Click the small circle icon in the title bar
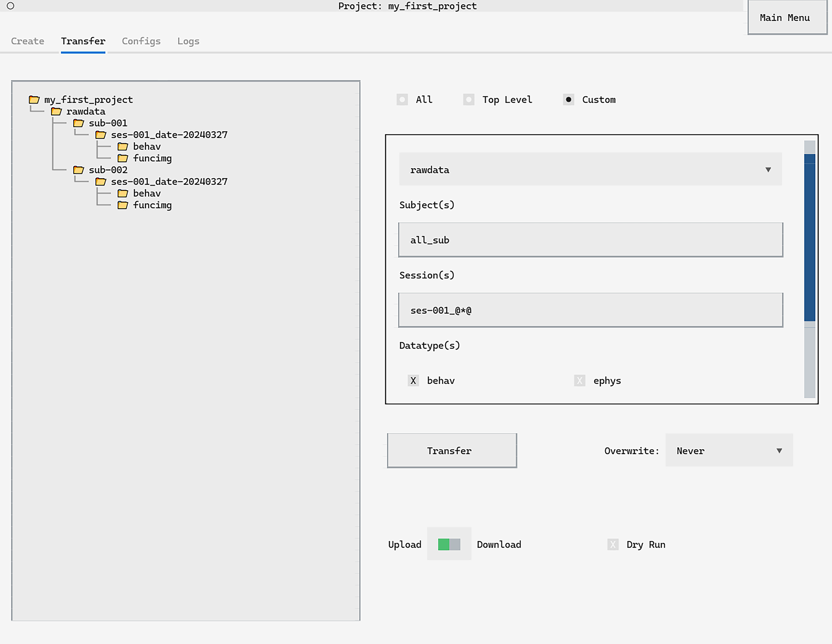The height and width of the screenshot is (644, 832). 11,6
